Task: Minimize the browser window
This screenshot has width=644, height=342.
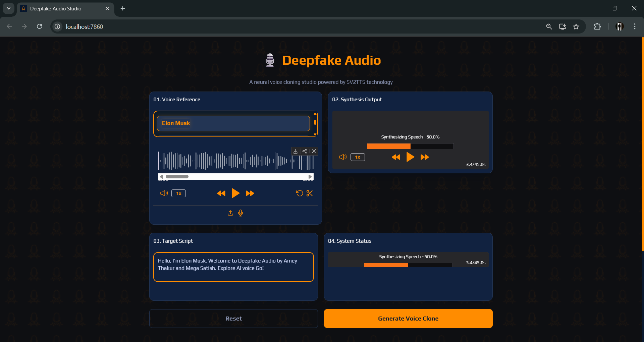Action: click(x=596, y=8)
